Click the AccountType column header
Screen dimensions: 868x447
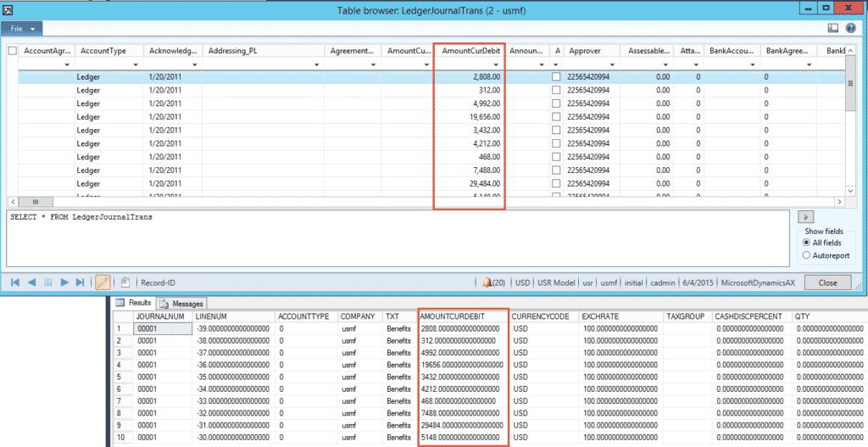109,50
